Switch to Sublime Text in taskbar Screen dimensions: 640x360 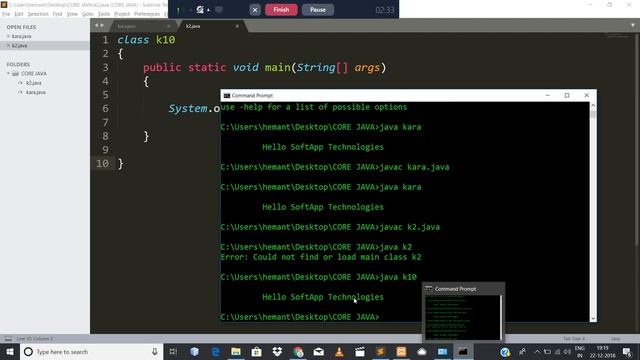coord(380,351)
